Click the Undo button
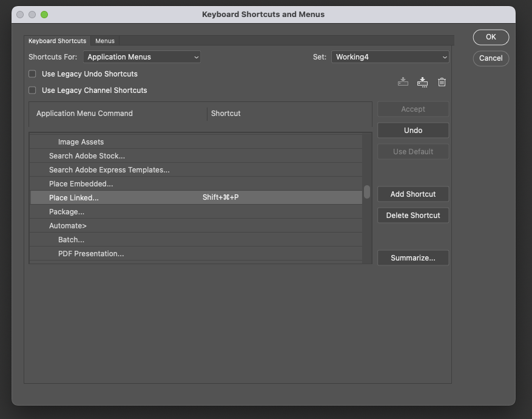The height and width of the screenshot is (419, 532). [x=412, y=130]
